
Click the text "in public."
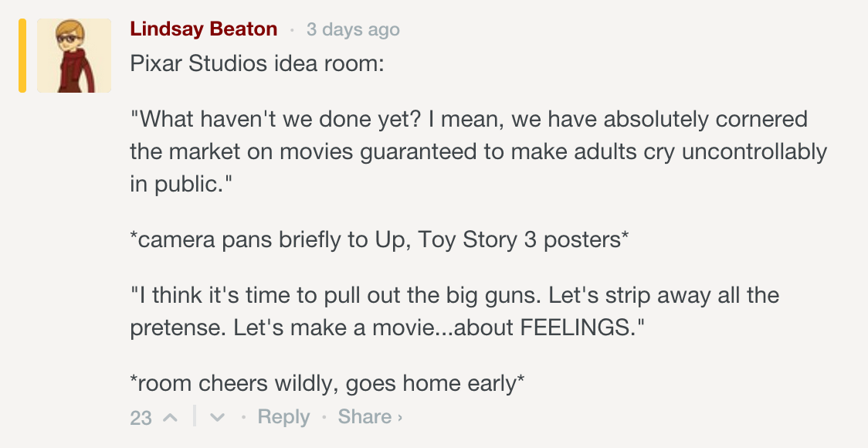point(181,183)
